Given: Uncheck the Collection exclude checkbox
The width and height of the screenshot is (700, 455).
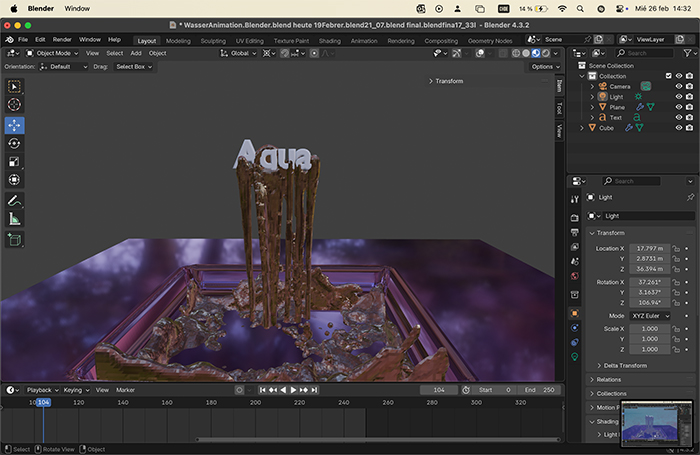Looking at the screenshot, I should (x=666, y=76).
